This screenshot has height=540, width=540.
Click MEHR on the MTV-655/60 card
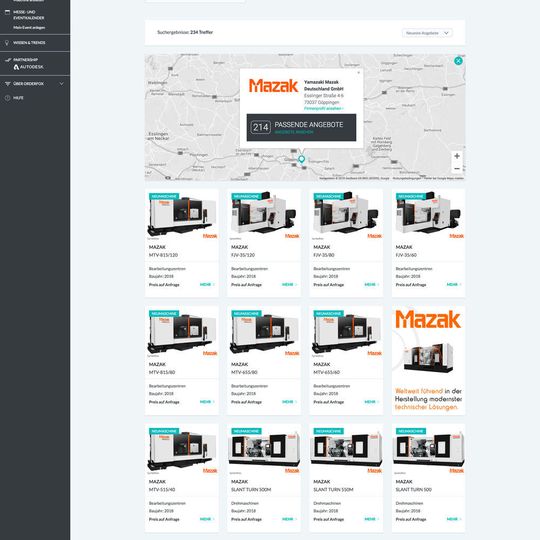(x=372, y=402)
